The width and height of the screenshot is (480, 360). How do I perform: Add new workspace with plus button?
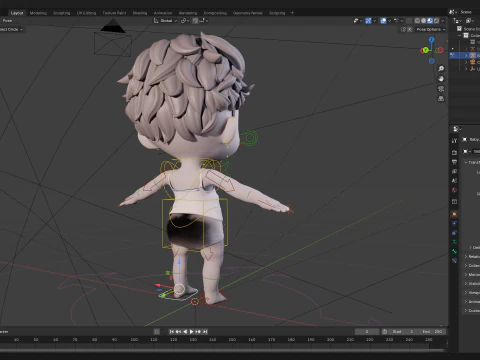(292, 13)
